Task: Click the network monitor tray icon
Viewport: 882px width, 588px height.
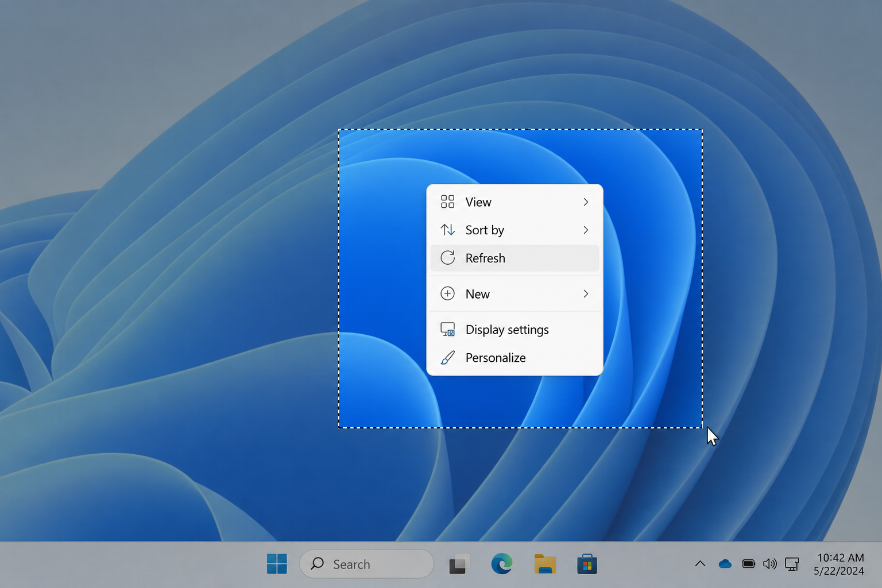Action: click(x=792, y=564)
